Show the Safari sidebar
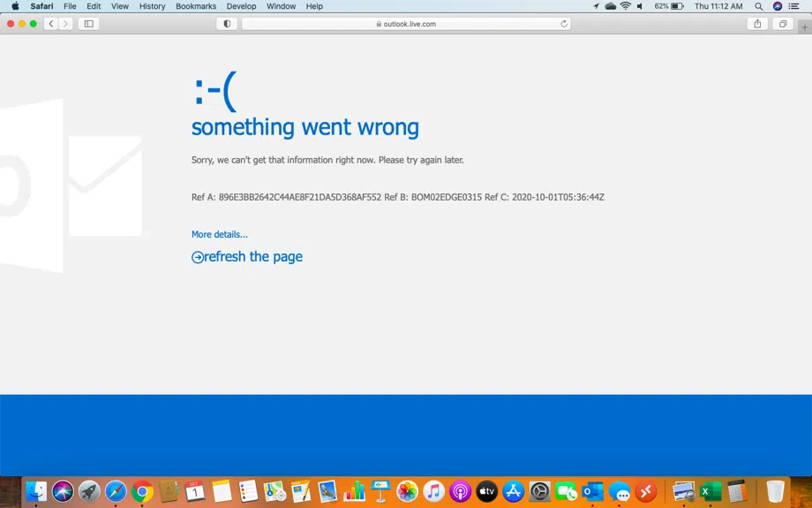Viewport: 812px width, 508px height. 88,24
